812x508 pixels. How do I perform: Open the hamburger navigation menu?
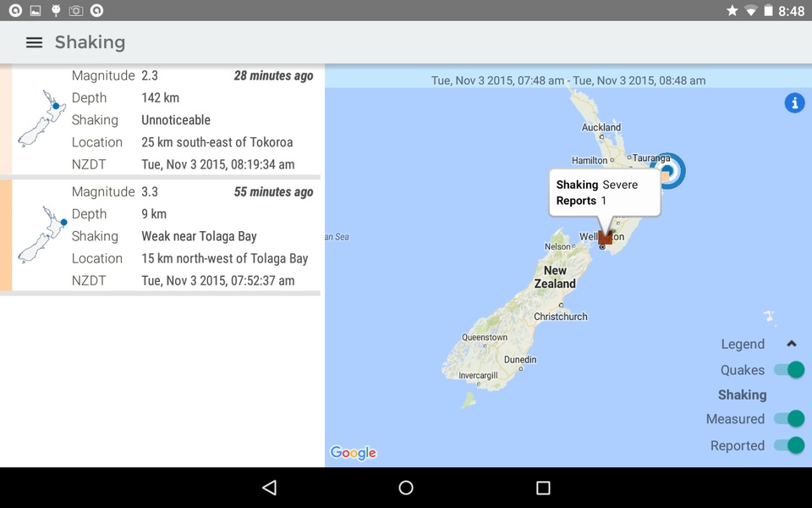[x=34, y=42]
